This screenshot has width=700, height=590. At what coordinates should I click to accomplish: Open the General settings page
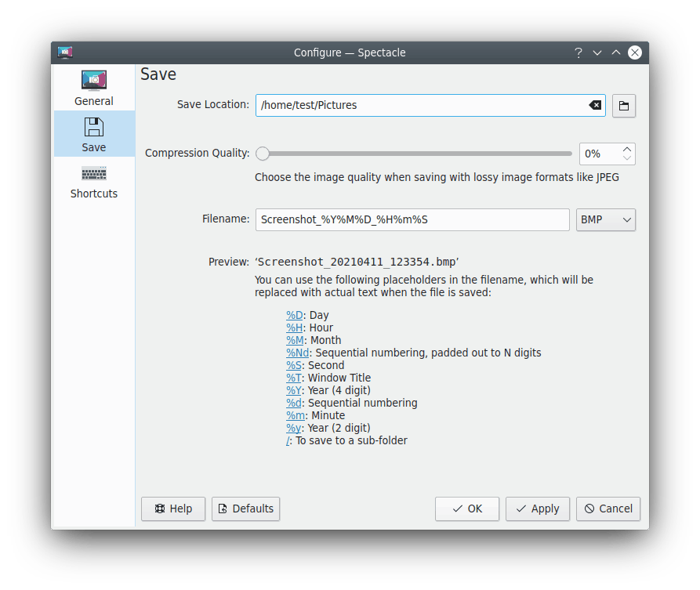(93, 88)
